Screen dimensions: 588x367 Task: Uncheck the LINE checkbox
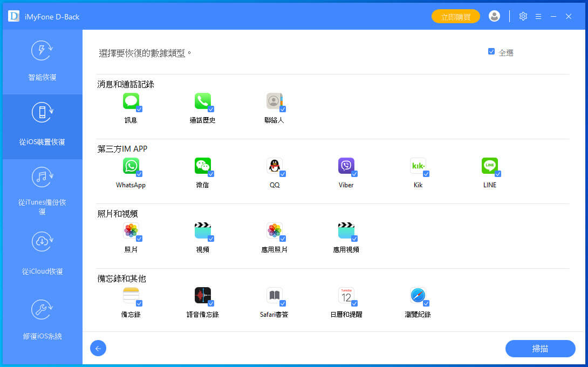click(x=498, y=174)
